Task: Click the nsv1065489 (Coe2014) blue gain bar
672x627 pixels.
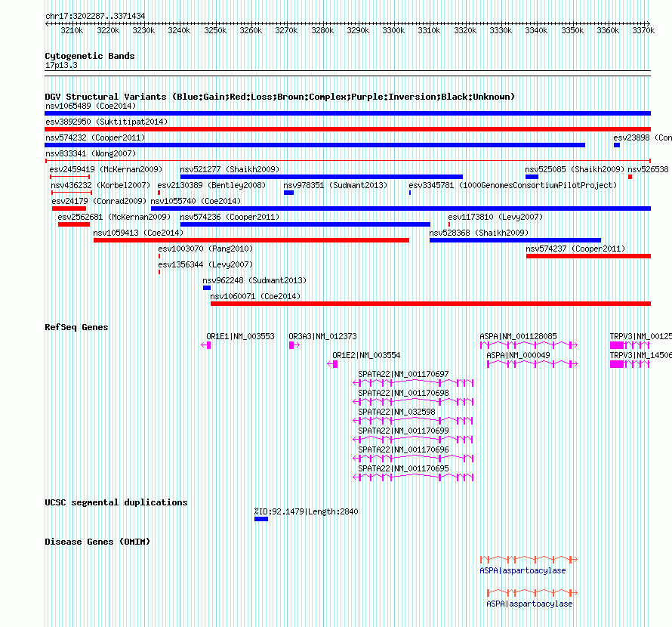Action: click(x=347, y=113)
